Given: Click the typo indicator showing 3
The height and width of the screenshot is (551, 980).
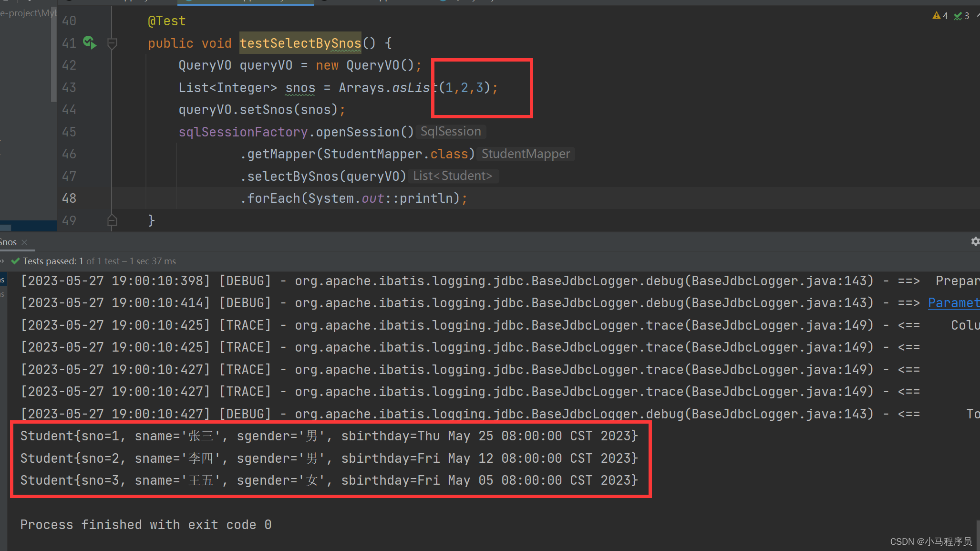Looking at the screenshot, I should (x=961, y=16).
